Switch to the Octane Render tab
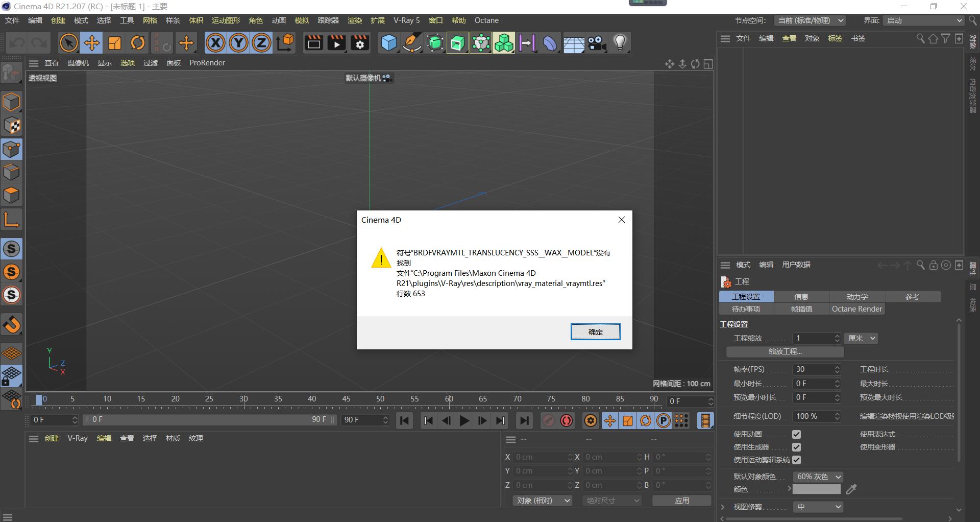Viewport: 980px width, 522px height. point(857,309)
